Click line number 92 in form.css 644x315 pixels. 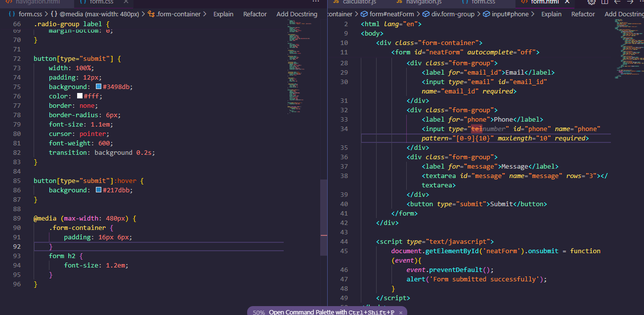coord(17,246)
